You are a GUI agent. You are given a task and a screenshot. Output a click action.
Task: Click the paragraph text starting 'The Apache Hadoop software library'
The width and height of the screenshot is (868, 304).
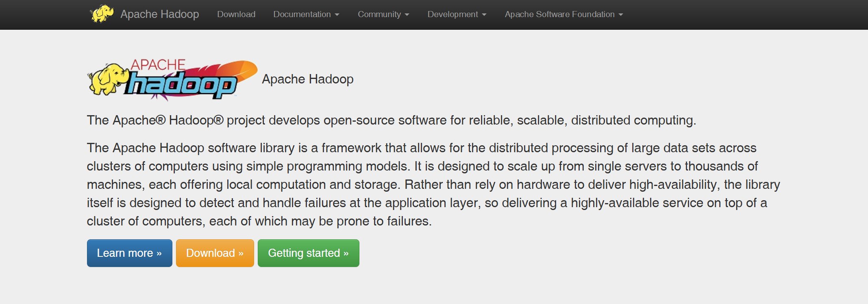point(433,184)
